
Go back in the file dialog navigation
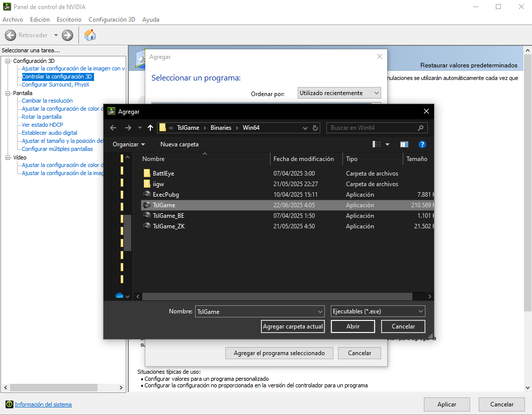point(113,128)
